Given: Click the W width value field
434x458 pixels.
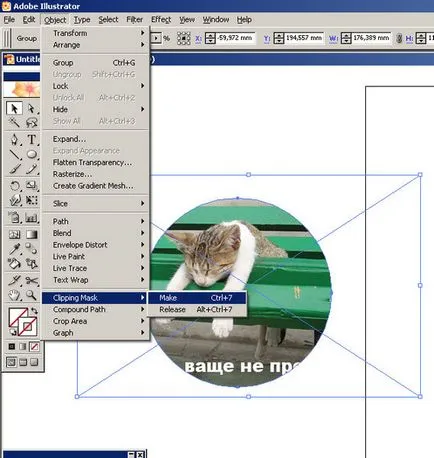Looking at the screenshot, I should 371,38.
